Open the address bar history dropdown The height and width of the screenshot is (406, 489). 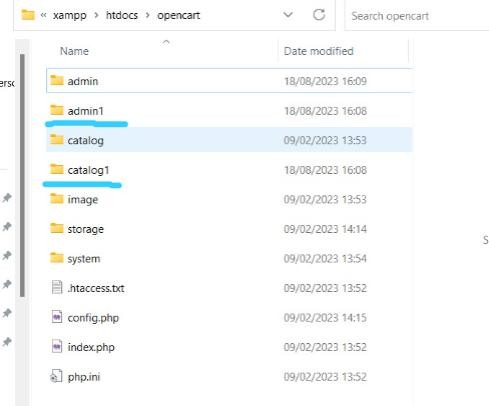pos(288,15)
